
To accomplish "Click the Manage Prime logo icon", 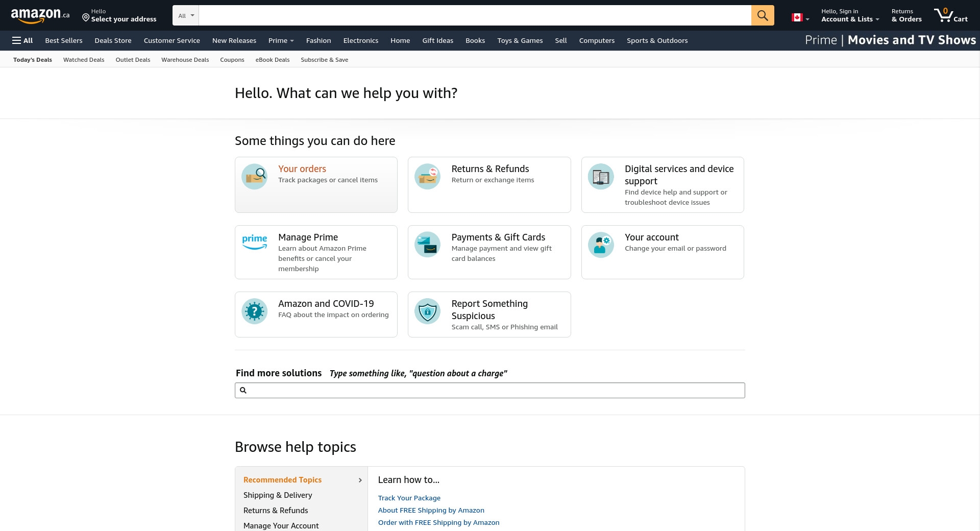I will pos(254,242).
